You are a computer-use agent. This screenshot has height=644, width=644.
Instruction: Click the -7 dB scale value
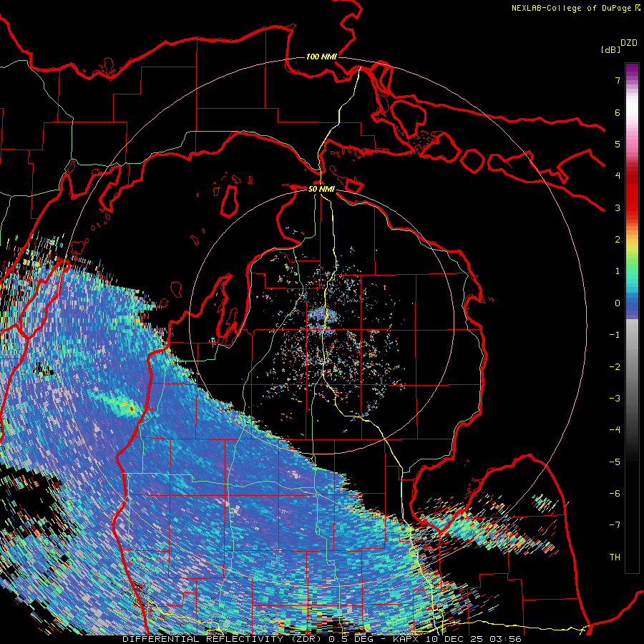click(x=615, y=525)
